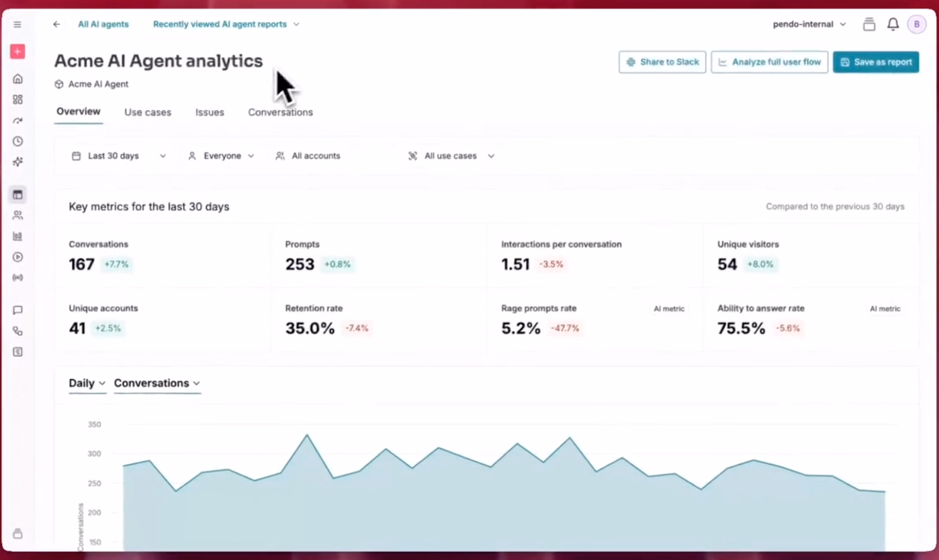The width and height of the screenshot is (939, 560).
Task: Open the play-circle icon in sidebar
Action: (x=17, y=256)
